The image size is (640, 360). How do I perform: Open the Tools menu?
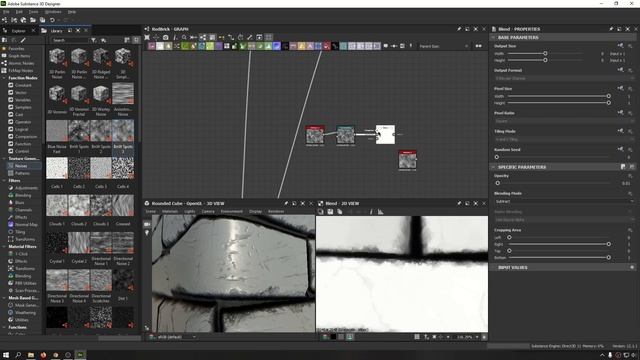pyautogui.click(x=33, y=12)
